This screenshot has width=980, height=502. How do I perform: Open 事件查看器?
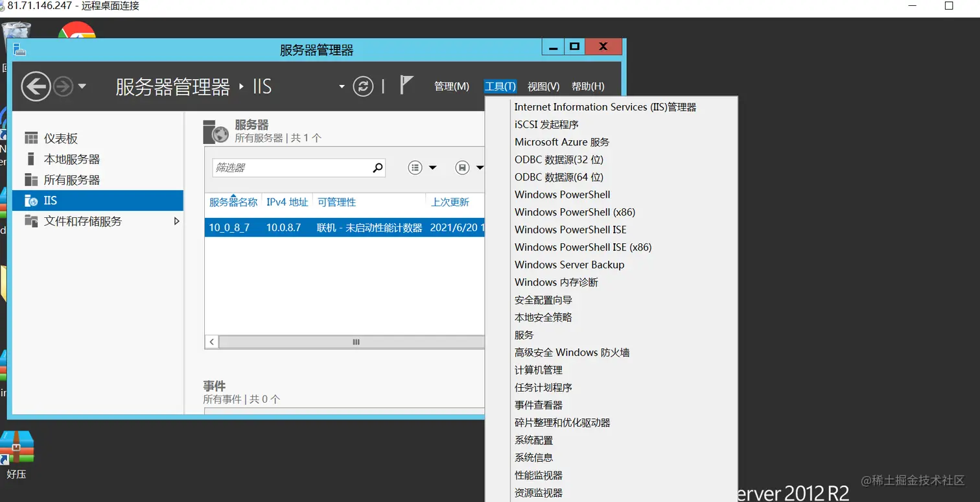tap(611, 405)
